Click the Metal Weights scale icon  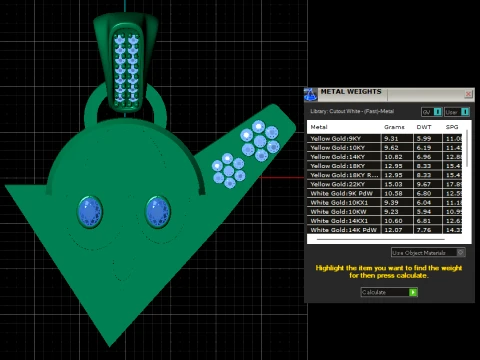tap(311, 94)
